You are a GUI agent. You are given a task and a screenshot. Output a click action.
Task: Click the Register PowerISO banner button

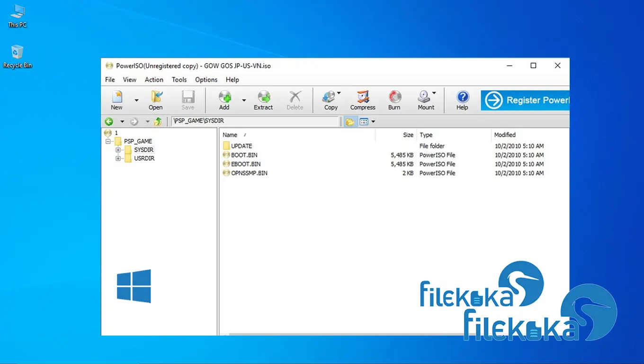pyautogui.click(x=525, y=100)
